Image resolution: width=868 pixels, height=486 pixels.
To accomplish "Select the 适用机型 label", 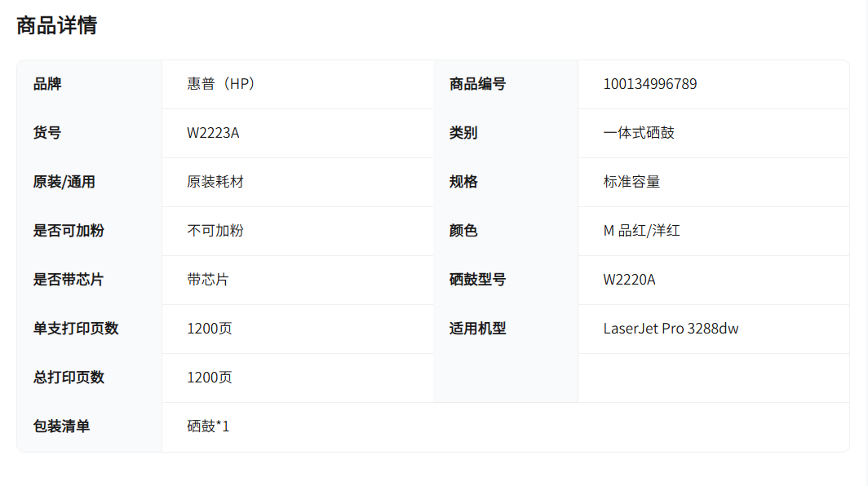I will pyautogui.click(x=478, y=329).
